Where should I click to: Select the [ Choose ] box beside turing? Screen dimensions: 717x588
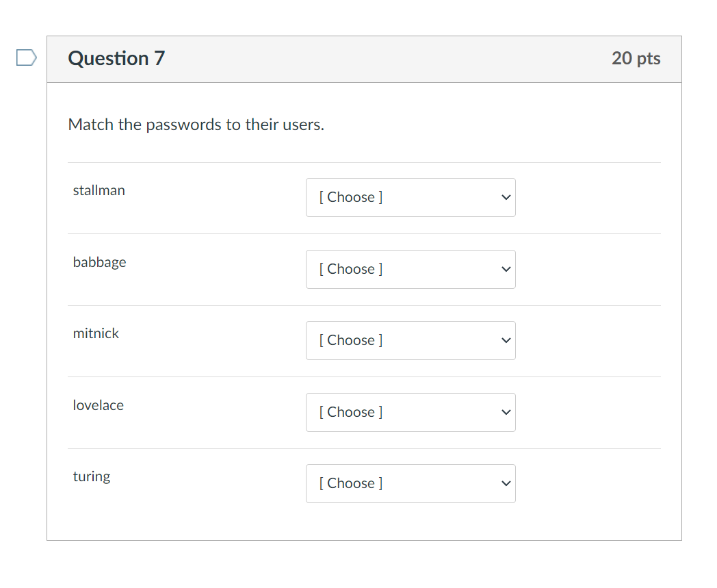click(x=410, y=483)
